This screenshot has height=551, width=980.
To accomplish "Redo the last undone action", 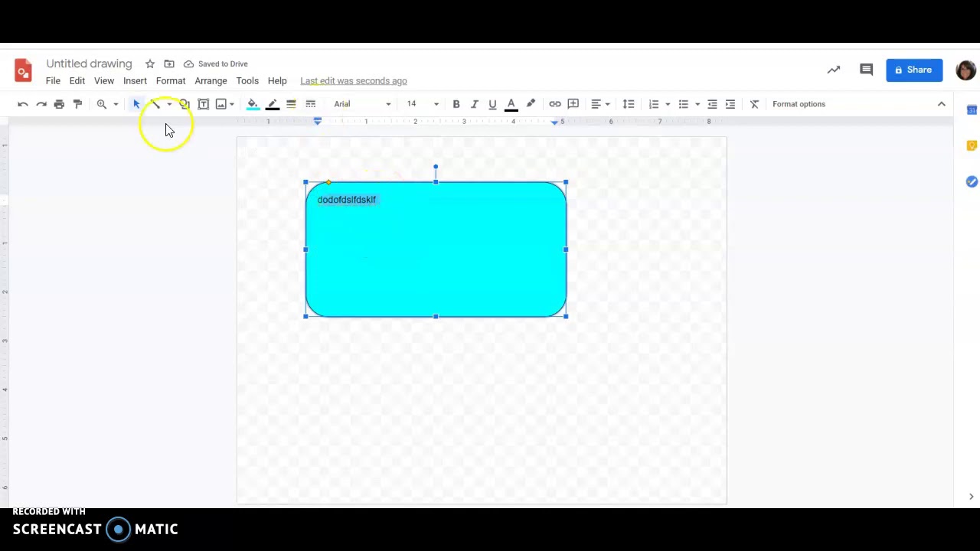I will pos(41,104).
